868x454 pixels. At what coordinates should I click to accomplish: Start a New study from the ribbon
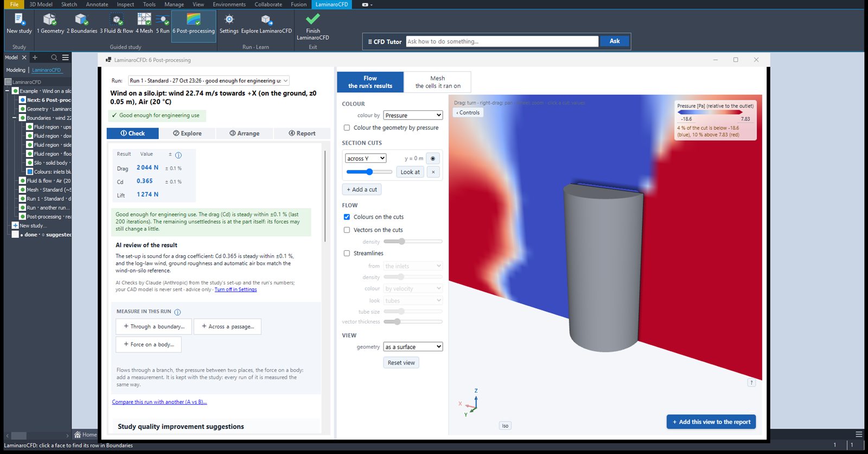pyautogui.click(x=19, y=20)
